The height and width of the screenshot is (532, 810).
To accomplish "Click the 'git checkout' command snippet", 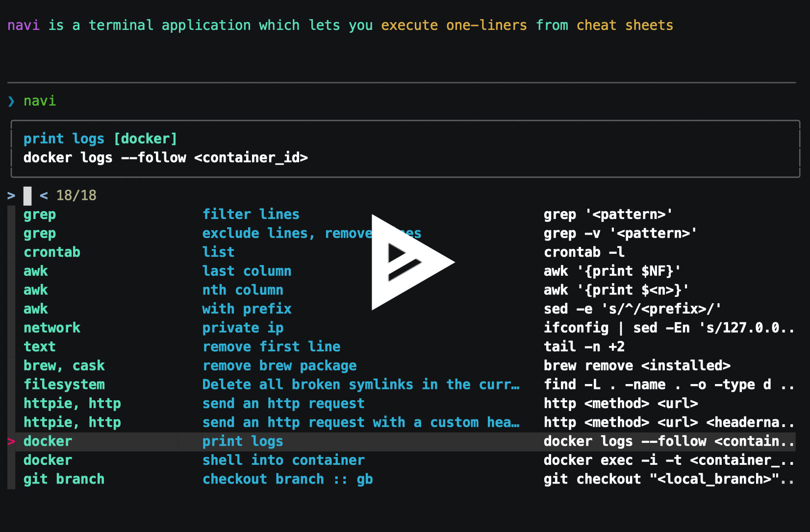I will click(669, 479).
